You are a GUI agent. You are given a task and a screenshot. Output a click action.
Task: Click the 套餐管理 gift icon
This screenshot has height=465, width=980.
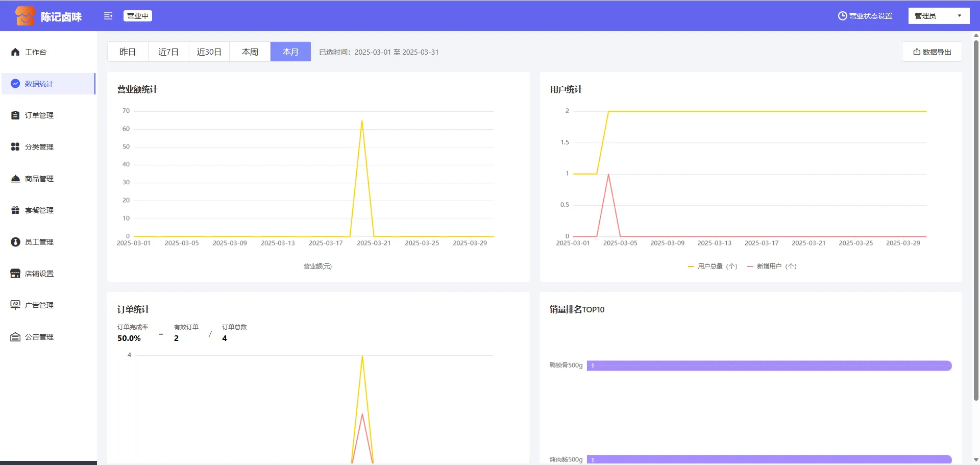pyautogui.click(x=15, y=210)
